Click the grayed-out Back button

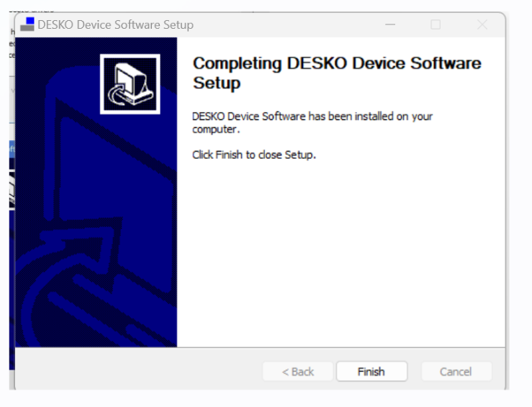click(297, 372)
